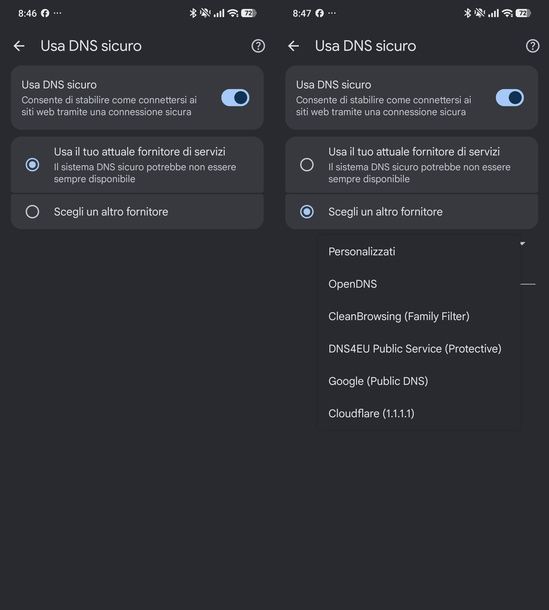Select current provider radio in left screen

[32, 165]
